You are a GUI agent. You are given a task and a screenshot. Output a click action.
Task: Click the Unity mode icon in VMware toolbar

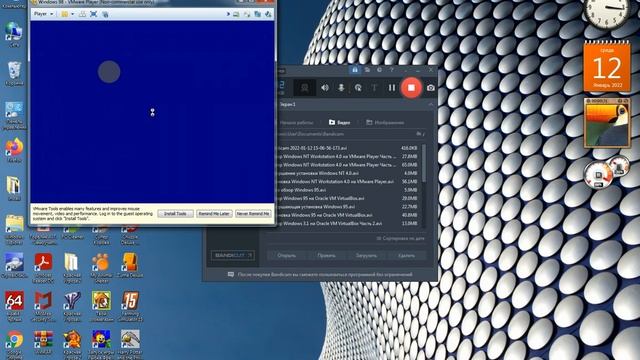point(105,14)
